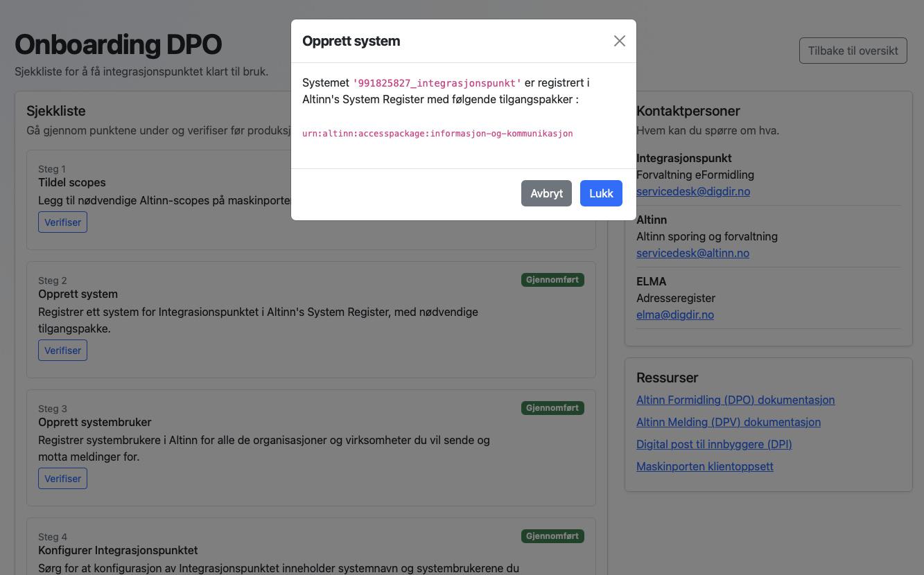The image size is (924, 575).
Task: Click the Gjennomført badge on Steg 4
Action: (552, 536)
